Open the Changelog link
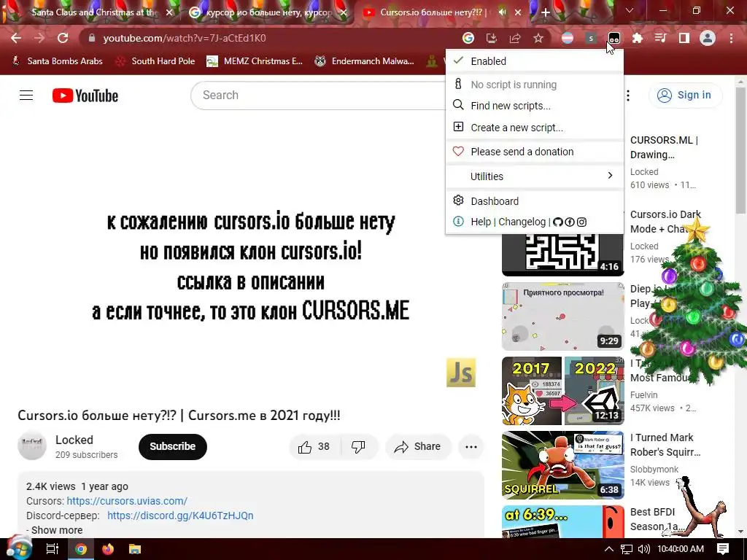 [x=522, y=222]
